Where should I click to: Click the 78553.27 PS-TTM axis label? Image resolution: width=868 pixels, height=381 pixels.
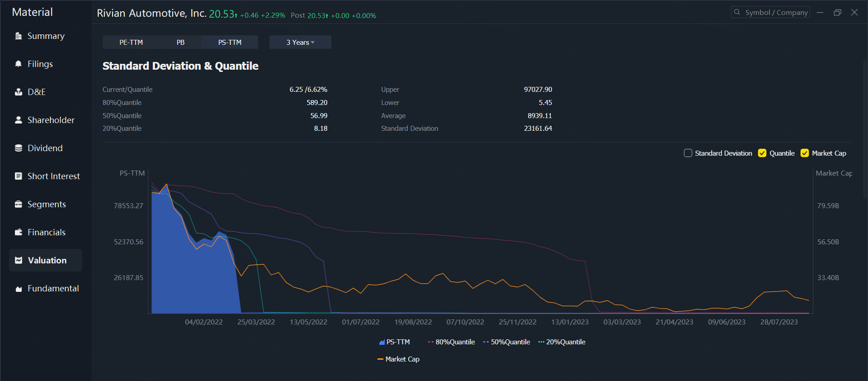[x=128, y=206]
